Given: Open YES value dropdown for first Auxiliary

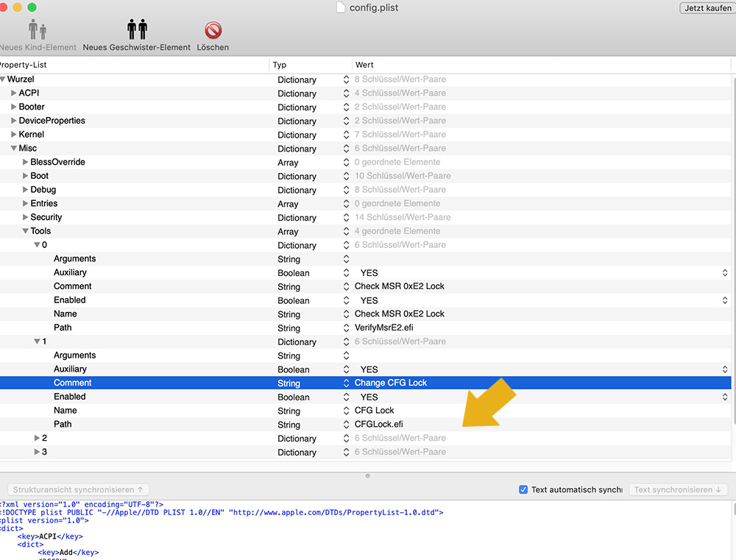Looking at the screenshot, I should click(x=725, y=273).
